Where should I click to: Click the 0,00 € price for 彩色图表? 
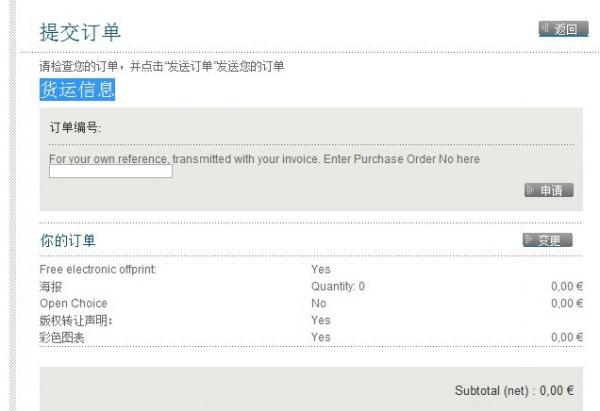click(566, 337)
